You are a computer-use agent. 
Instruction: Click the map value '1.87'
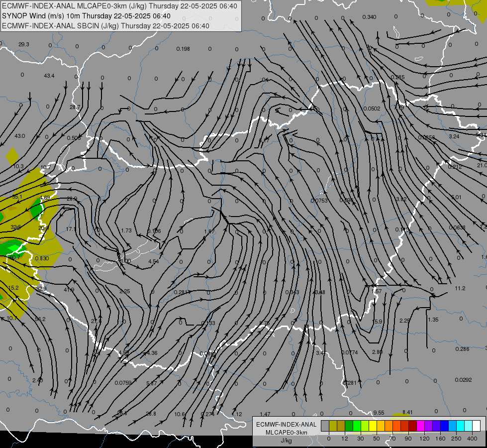(209, 231)
